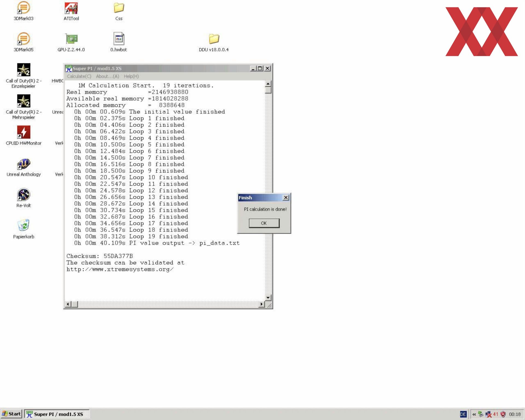
Task: Open the GPU-Z.2.44.0 icon
Action: pos(71,39)
